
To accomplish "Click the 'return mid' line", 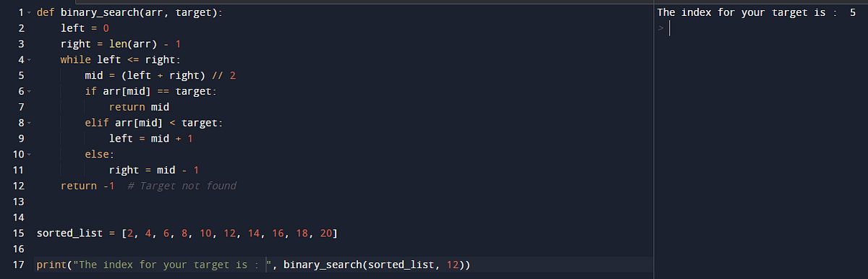I will tap(139, 107).
